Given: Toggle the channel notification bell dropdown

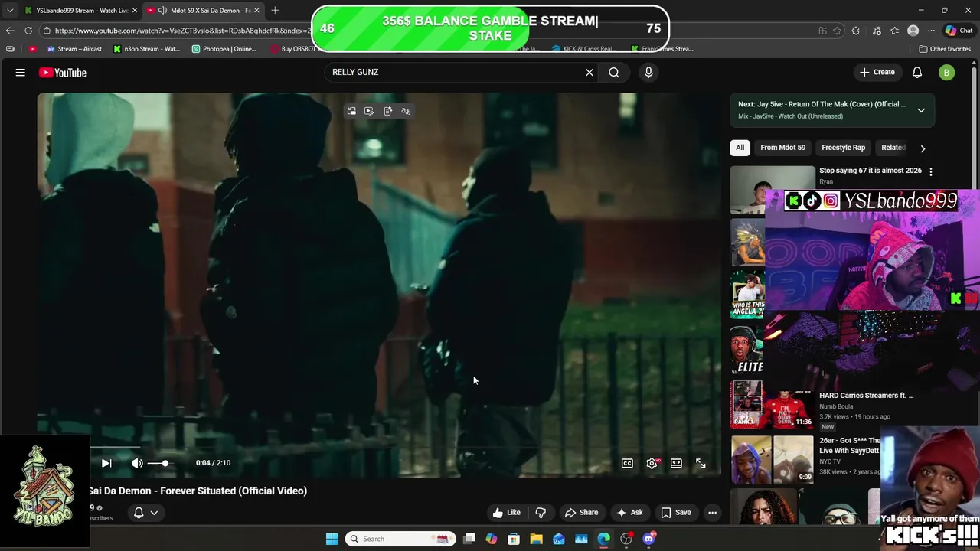Looking at the screenshot, I should (x=145, y=513).
